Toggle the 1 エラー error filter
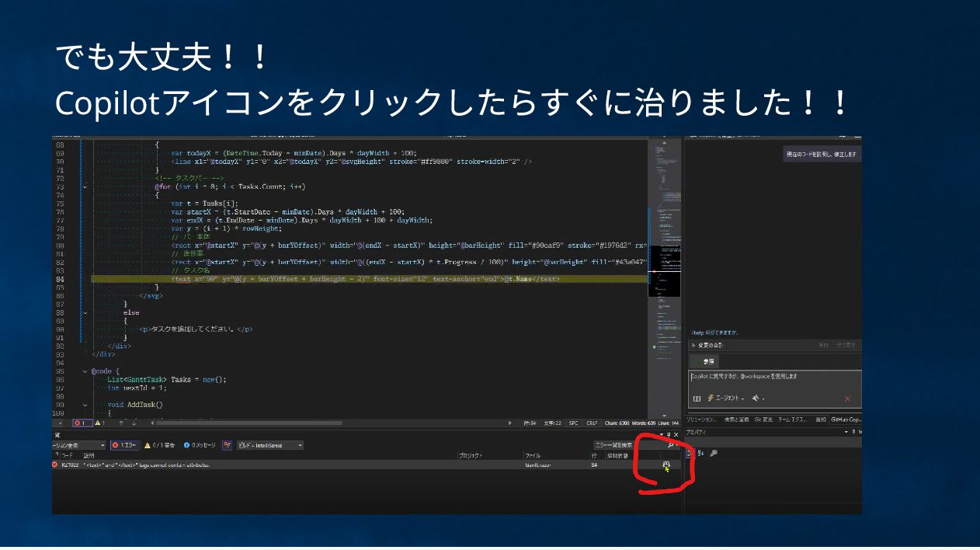980x550 pixels. 123,445
